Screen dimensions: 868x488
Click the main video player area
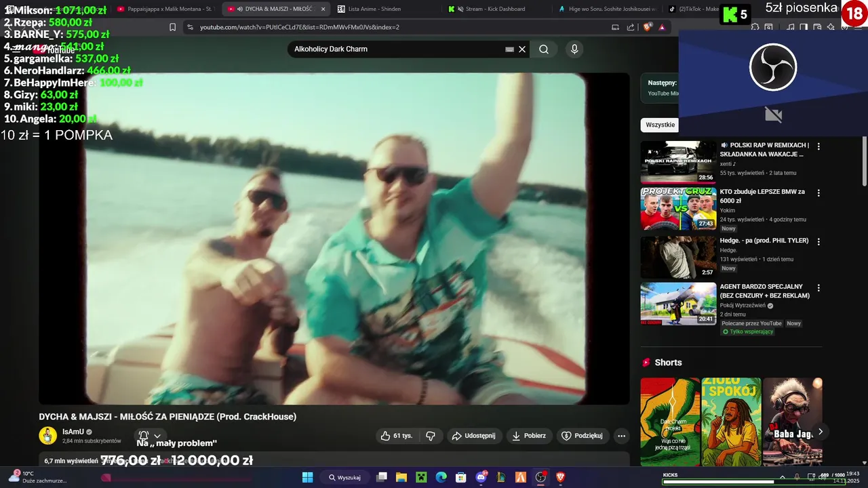tap(334, 239)
